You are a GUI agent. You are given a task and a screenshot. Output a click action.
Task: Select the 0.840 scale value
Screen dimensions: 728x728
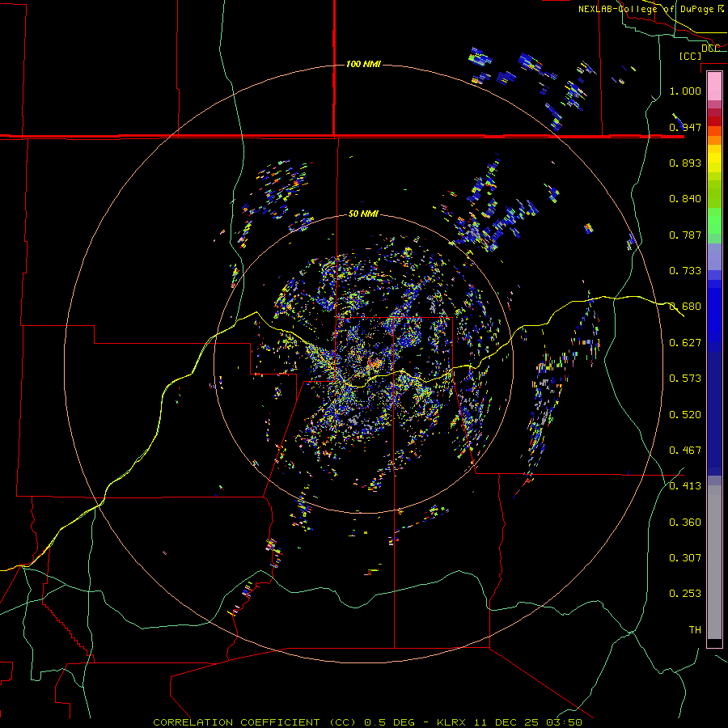(685, 199)
